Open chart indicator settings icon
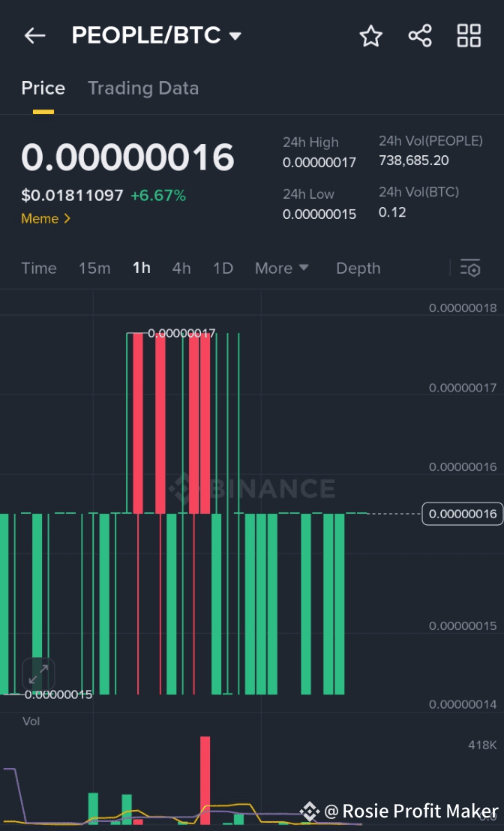The image size is (504, 831). (470, 268)
